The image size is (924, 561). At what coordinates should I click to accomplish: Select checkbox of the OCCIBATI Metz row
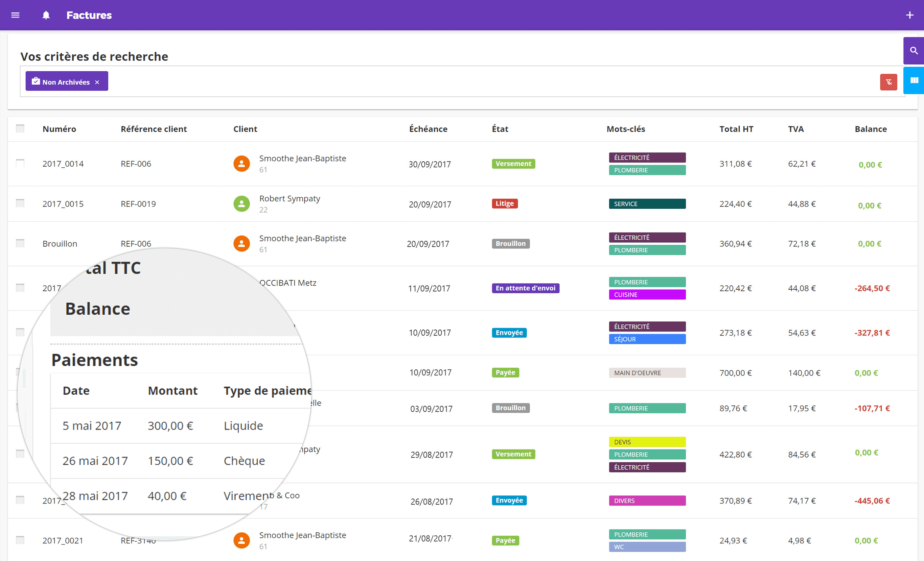tap(20, 288)
